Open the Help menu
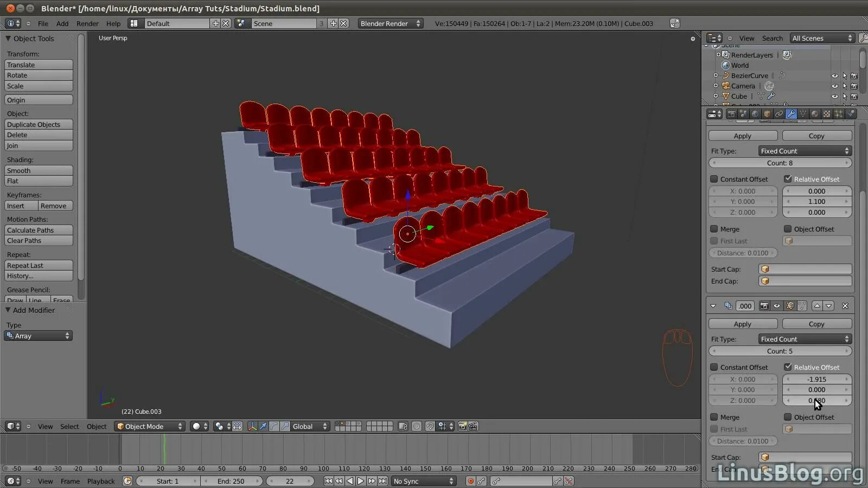This screenshot has height=488, width=868. (113, 23)
